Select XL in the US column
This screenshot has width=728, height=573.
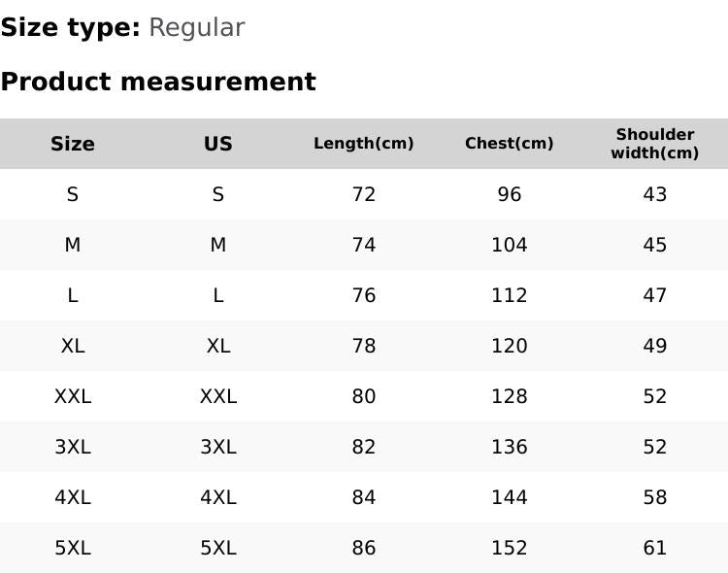(x=218, y=346)
